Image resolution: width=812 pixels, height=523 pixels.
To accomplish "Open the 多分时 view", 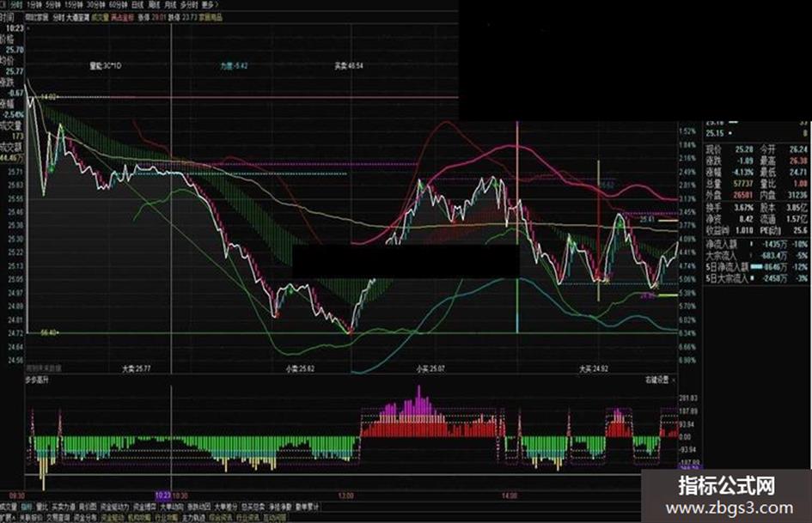I will pos(189,4).
